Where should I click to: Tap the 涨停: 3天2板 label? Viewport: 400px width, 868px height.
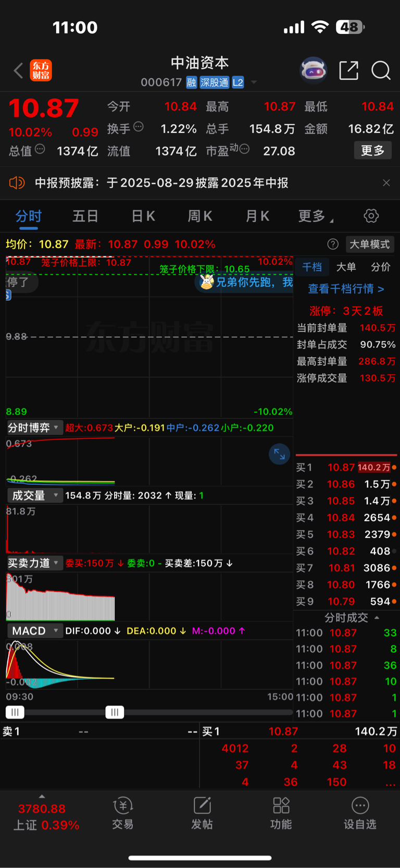point(346,311)
